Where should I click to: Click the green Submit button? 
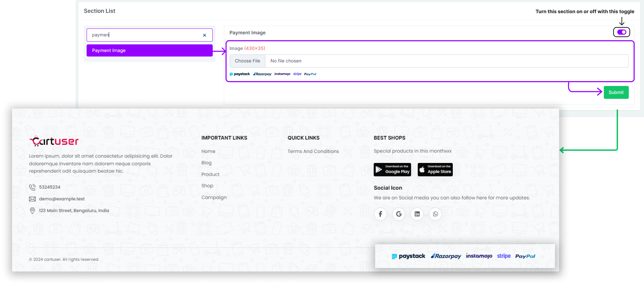tap(616, 93)
